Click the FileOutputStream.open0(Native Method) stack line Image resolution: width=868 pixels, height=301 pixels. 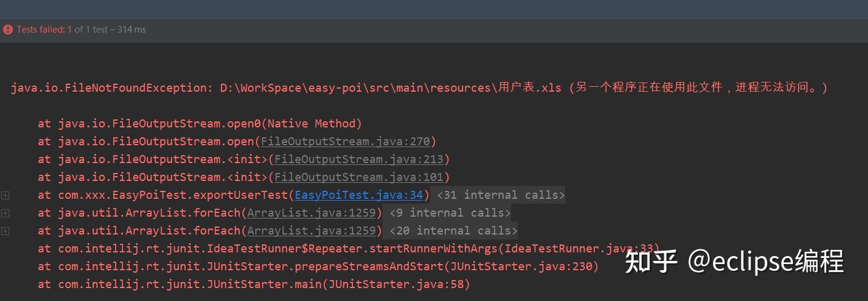pos(200,124)
